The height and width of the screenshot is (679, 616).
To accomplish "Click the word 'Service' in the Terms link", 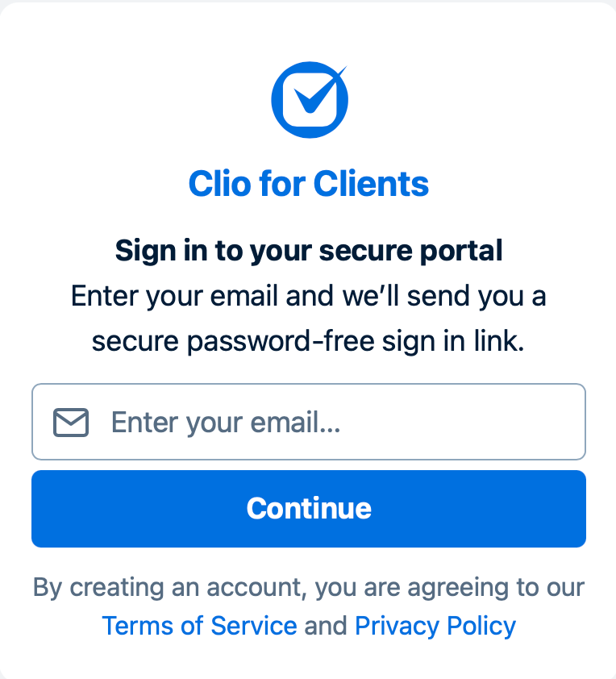I will [254, 626].
